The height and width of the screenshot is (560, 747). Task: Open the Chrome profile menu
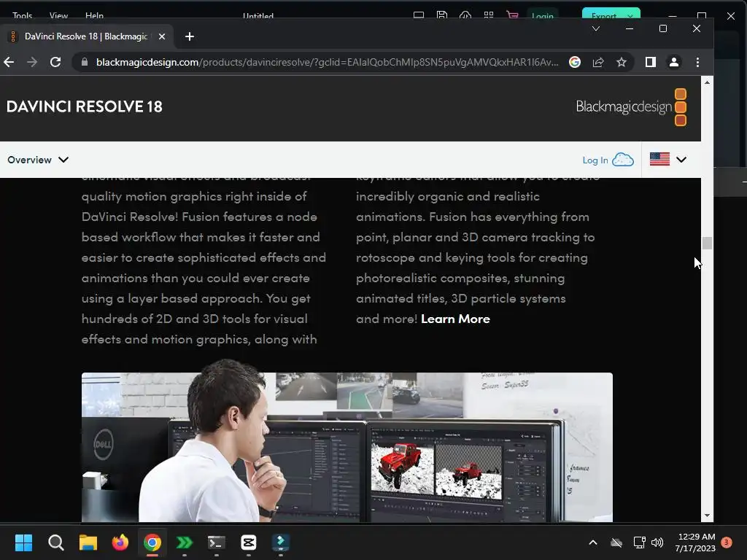click(x=674, y=62)
